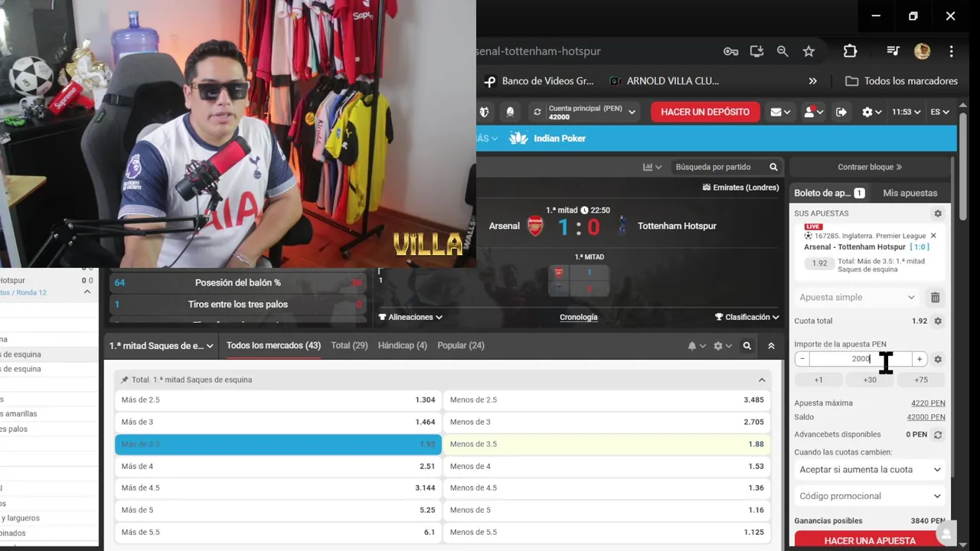Open the Cuota total settings gear
The image size is (980, 551).
[938, 321]
